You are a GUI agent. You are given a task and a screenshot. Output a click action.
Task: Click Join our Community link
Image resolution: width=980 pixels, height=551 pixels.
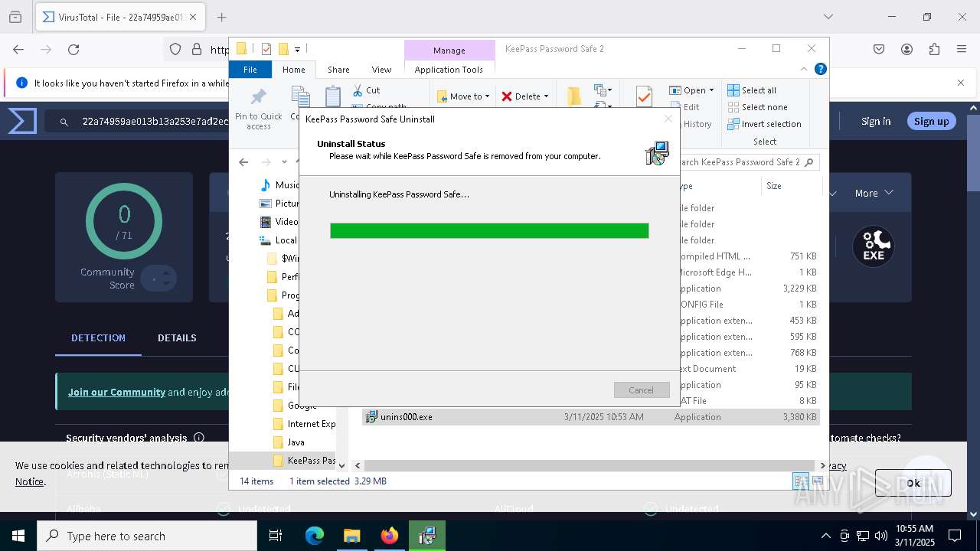(x=116, y=392)
